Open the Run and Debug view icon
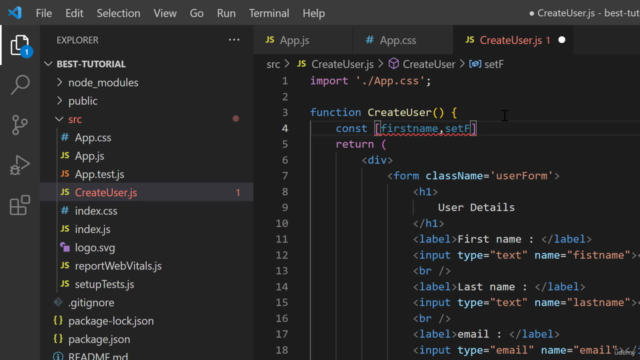640x360 pixels. coord(20,165)
